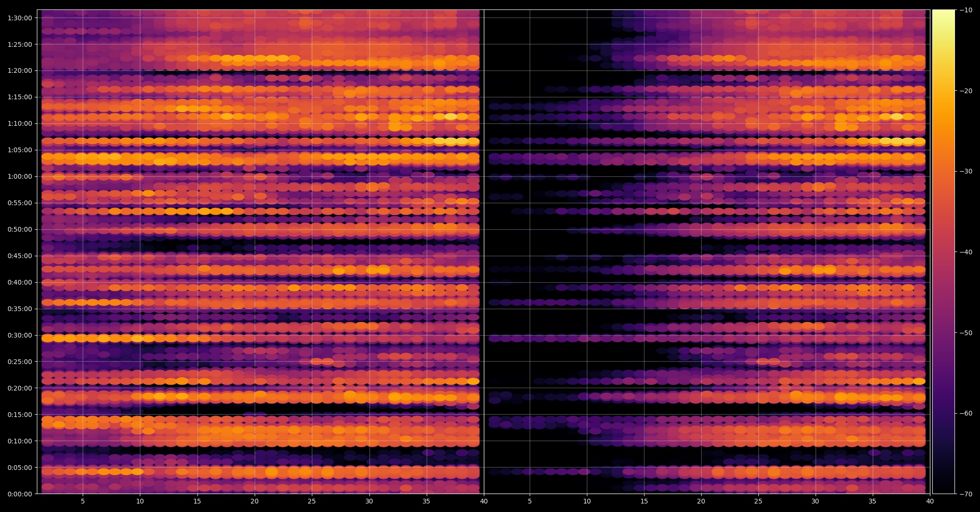980x512 pixels.
Task: Click the 1:00:00 y-axis time label
Action: pyautogui.click(x=19, y=176)
